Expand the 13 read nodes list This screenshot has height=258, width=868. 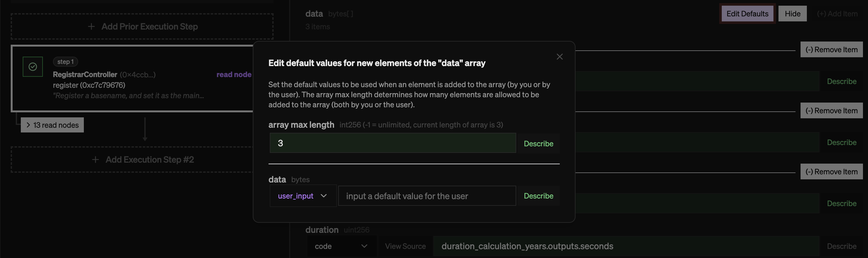(x=52, y=125)
